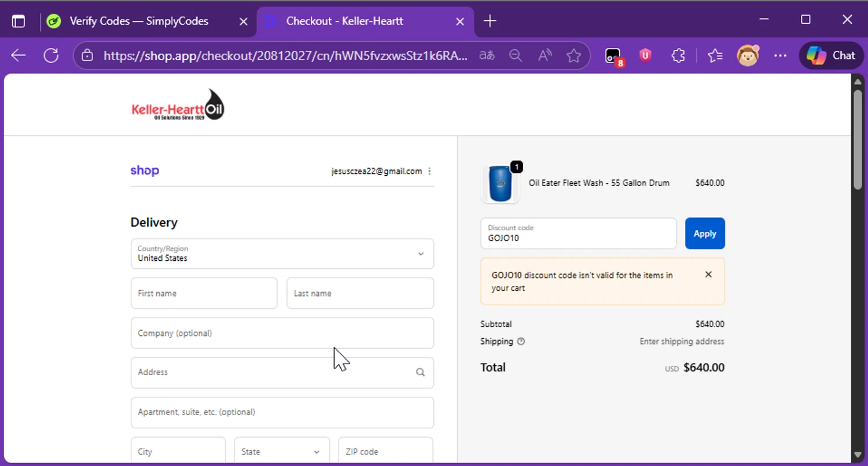The image size is (868, 466).
Task: Close the Verify Codes SimplyCodes tab
Action: click(x=244, y=21)
